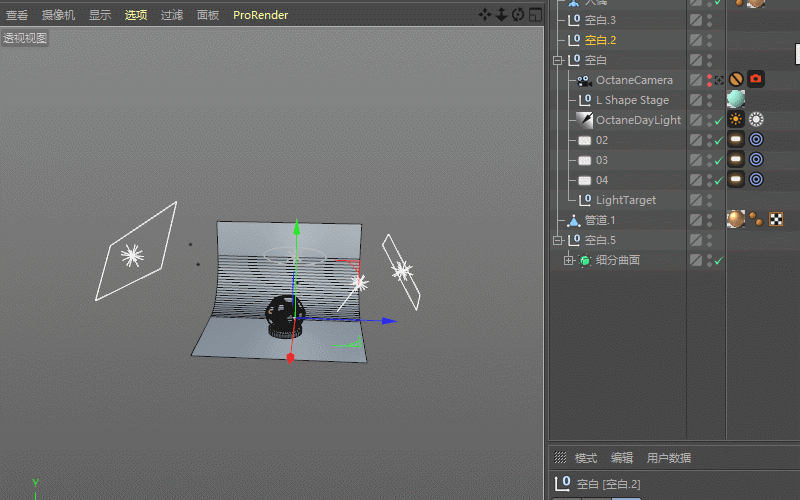Click the L Shape Stage material sphere
Viewport: 800px width, 500px height.
[x=736, y=99]
